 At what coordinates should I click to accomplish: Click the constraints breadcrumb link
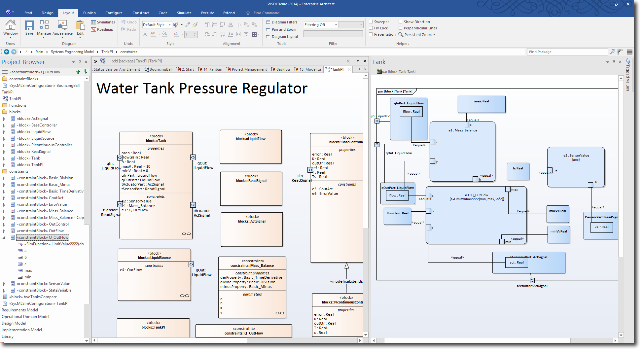pyautogui.click(x=128, y=52)
